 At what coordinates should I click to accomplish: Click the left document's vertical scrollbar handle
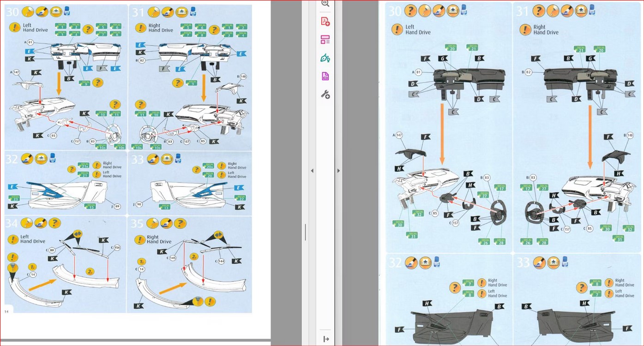305,232
